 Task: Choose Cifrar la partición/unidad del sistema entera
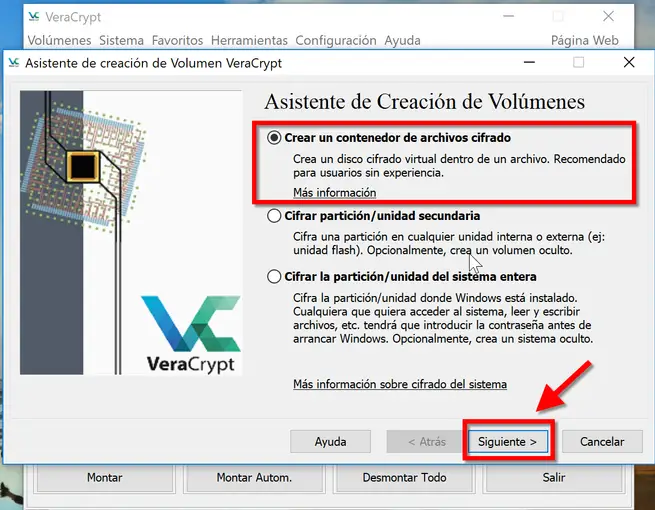coord(401,277)
